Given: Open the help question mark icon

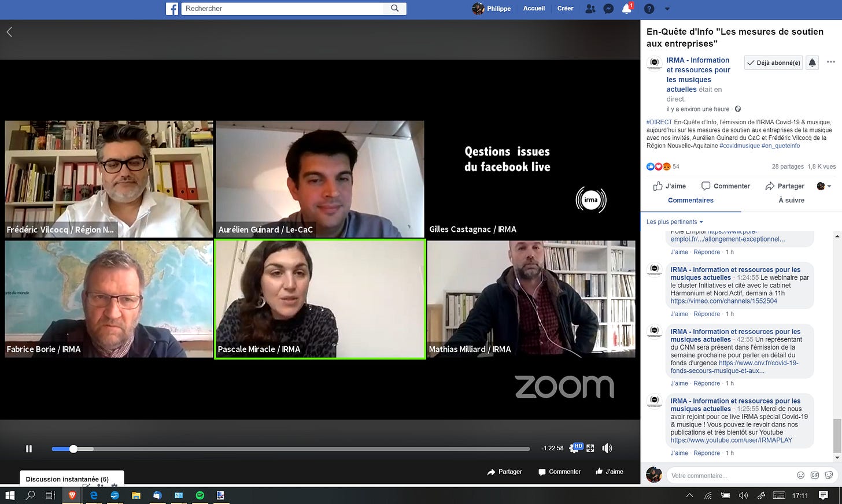Looking at the screenshot, I should pyautogui.click(x=649, y=9).
